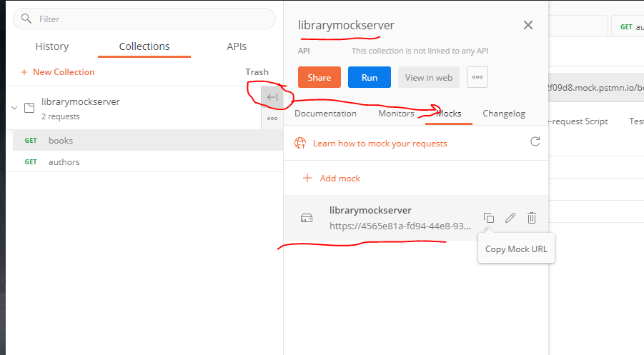Click the Add mock link
644x355 pixels.
340,179
